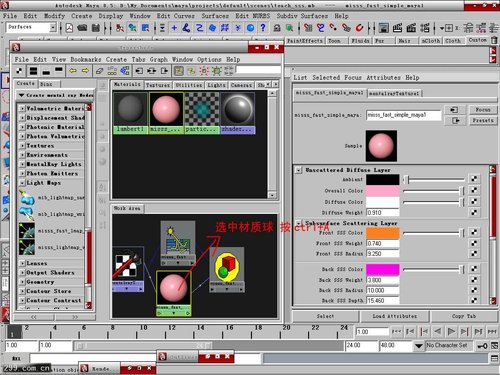This screenshot has height=375, width=500.
Task: Click Hypershade previous graph left arrow
Action: pos(72,71)
